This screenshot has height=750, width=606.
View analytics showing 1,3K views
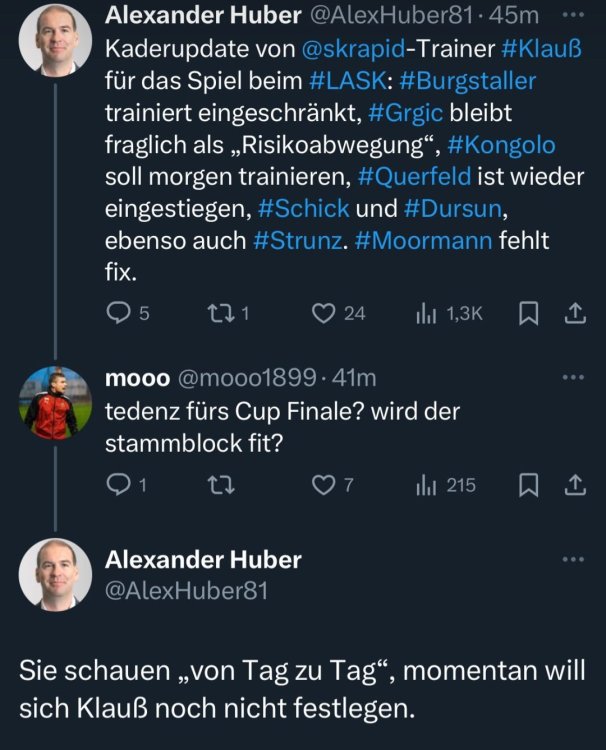pyautogui.click(x=424, y=313)
